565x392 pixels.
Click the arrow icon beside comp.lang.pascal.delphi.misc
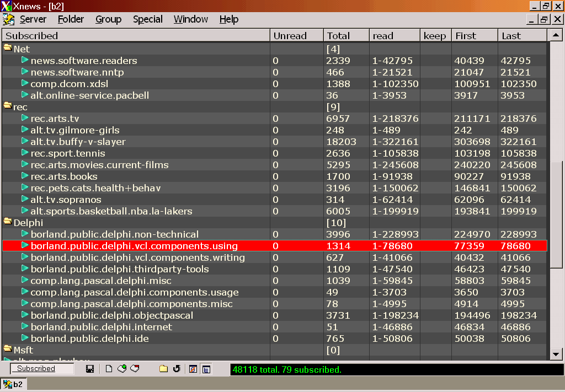pos(25,280)
